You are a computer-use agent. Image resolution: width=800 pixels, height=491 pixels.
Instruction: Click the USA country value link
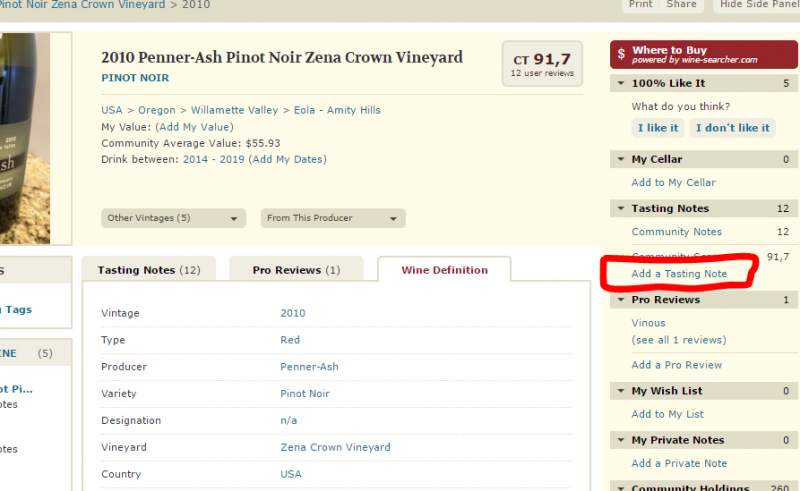coord(291,474)
